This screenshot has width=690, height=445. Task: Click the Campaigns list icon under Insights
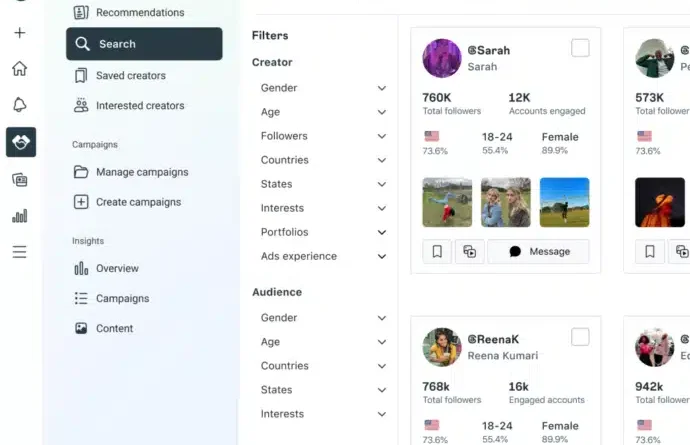[81, 298]
